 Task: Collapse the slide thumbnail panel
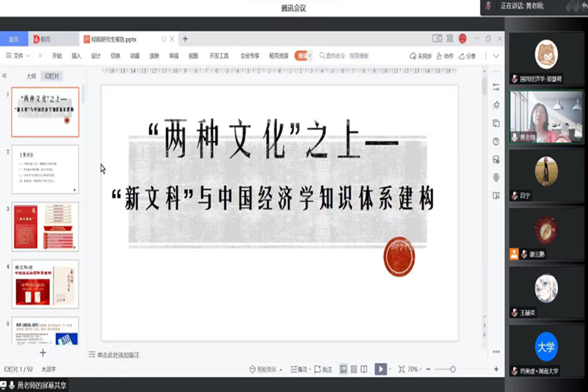[5, 76]
